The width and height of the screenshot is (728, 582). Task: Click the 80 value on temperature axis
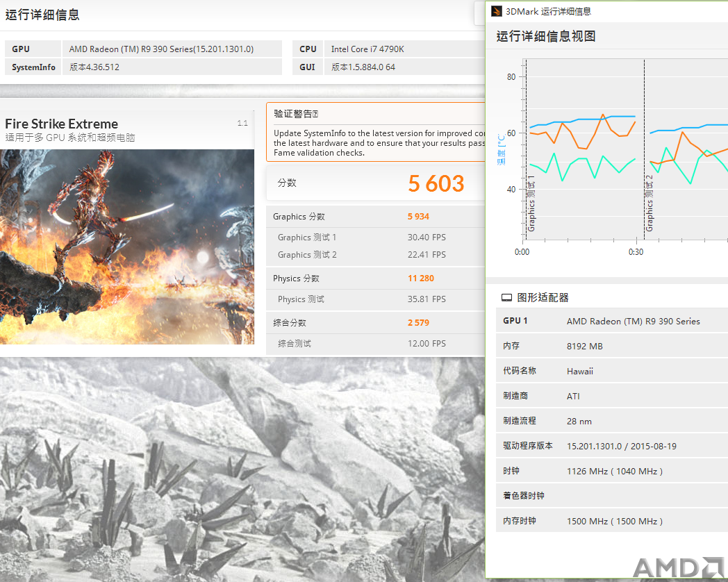(511, 76)
